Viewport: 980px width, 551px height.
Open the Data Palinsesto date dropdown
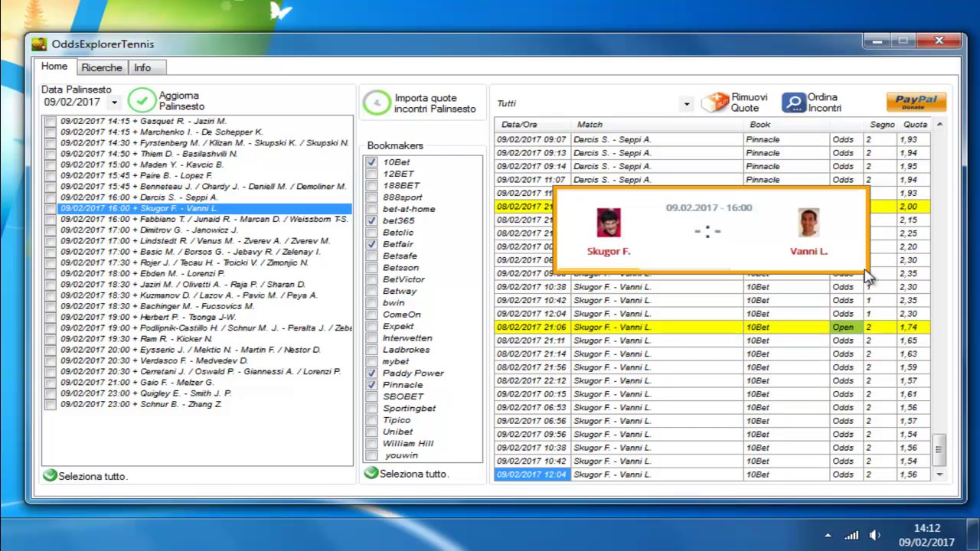coord(114,102)
